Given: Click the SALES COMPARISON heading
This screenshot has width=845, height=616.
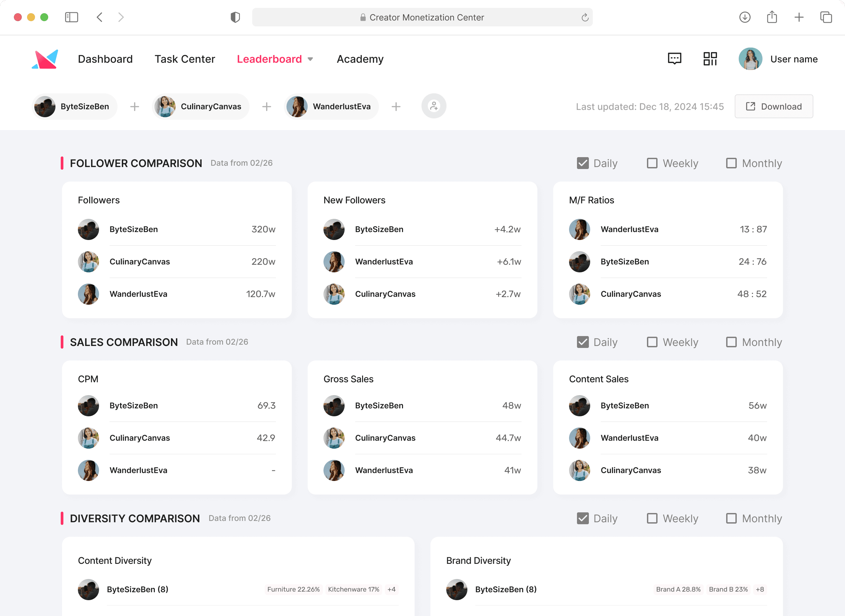Looking at the screenshot, I should click(x=124, y=342).
